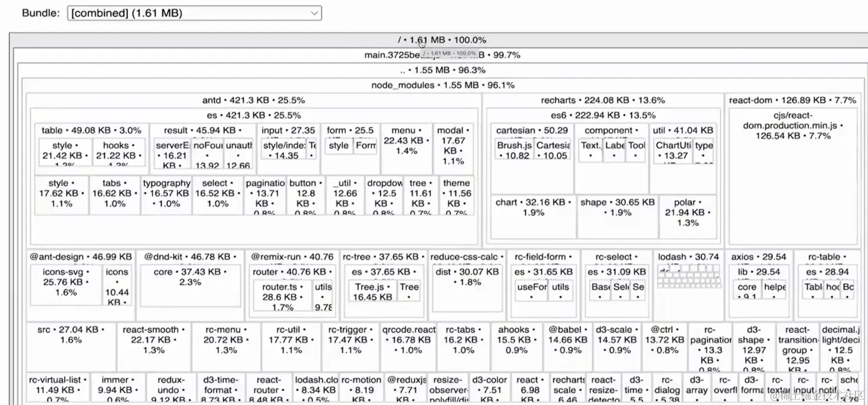This screenshot has width=868, height=405.
Task: Open the Bundle combined dropdown
Action: pyautogui.click(x=194, y=13)
